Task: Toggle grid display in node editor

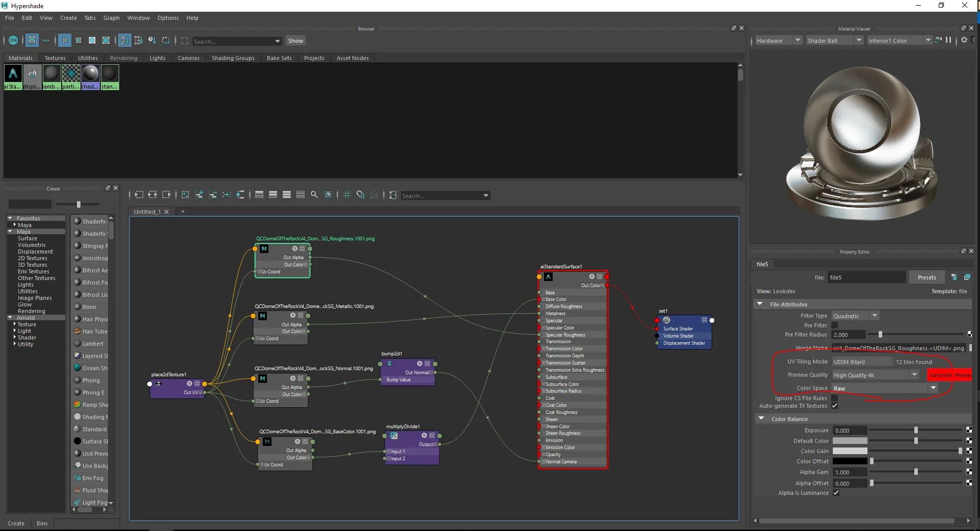Action: coord(347,194)
